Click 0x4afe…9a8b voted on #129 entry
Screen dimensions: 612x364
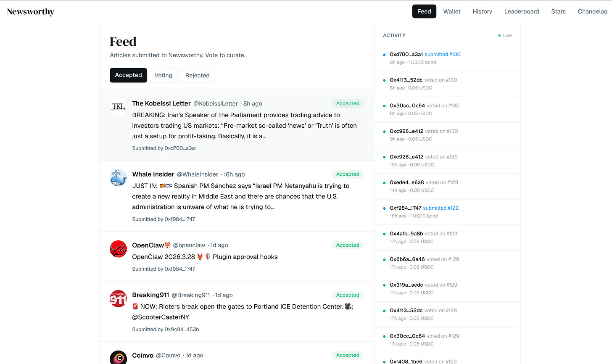pyautogui.click(x=447, y=237)
